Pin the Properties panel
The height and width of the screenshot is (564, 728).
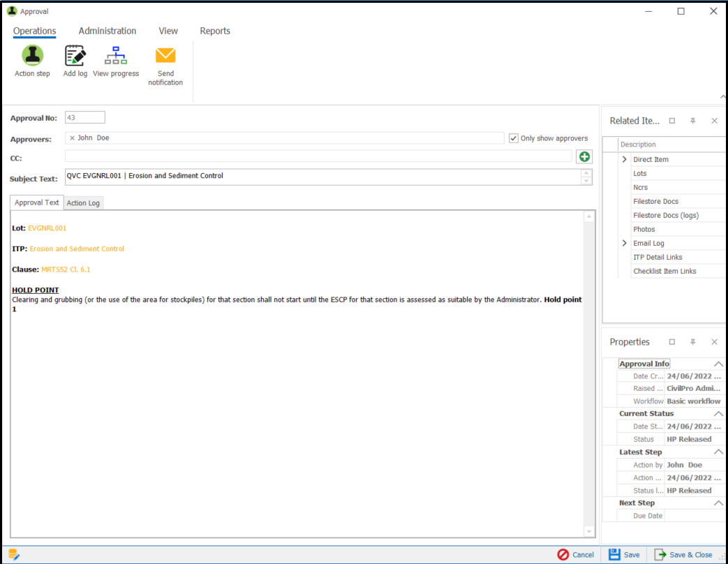click(692, 341)
